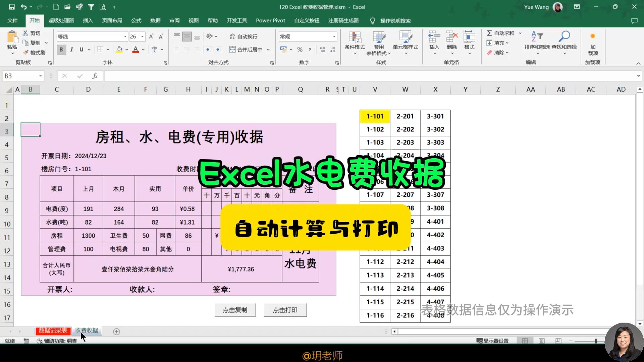Toggle align left
Viewport: 644px width, 362px height.
[x=177, y=50]
